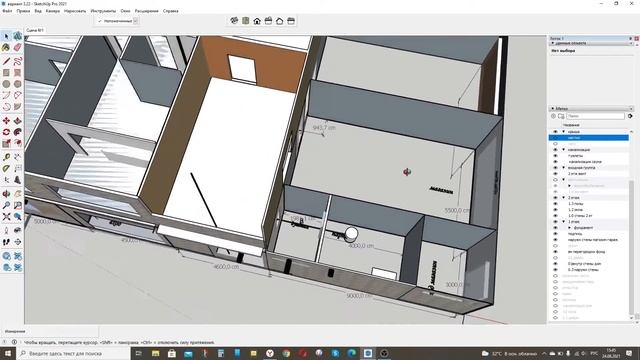This screenshot has width=640, height=360.
Task: Collapse the 'входная группа' folder
Action: click(x=564, y=168)
